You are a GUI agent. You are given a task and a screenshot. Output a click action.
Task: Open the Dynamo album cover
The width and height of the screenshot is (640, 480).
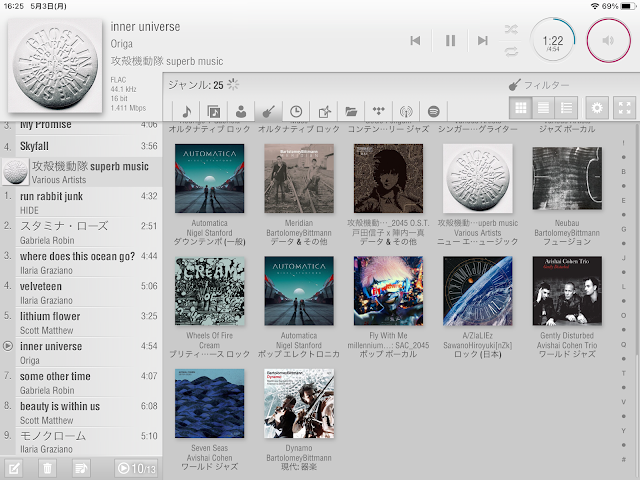tap(299, 403)
